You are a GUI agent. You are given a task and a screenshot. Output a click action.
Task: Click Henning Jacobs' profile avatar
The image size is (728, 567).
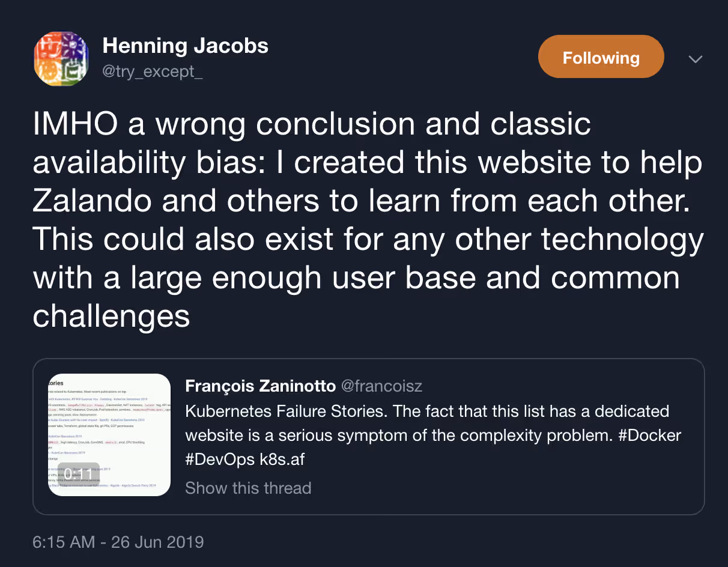pyautogui.click(x=61, y=58)
